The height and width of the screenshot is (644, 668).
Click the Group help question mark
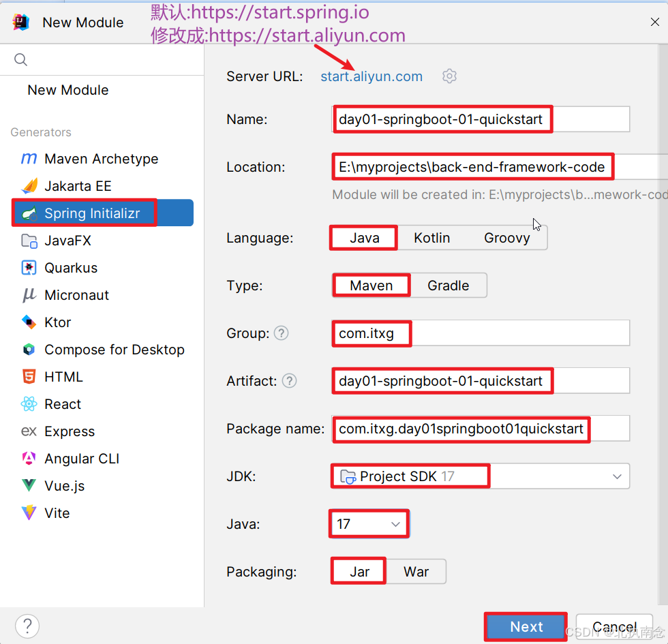(x=281, y=333)
